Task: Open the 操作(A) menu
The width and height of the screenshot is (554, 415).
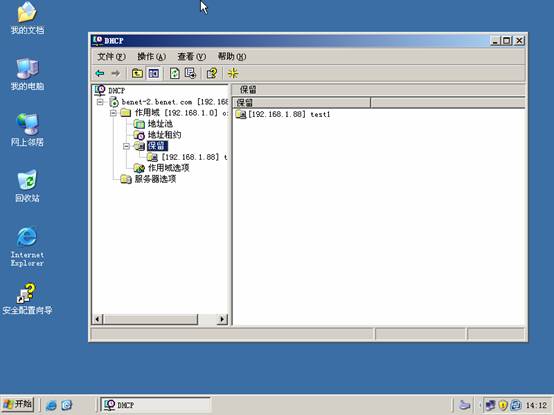Action: [152, 57]
